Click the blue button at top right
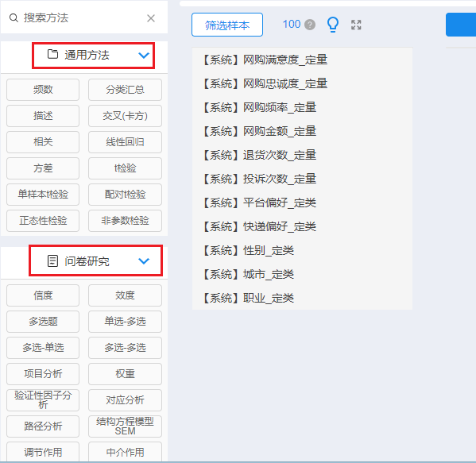 461,25
